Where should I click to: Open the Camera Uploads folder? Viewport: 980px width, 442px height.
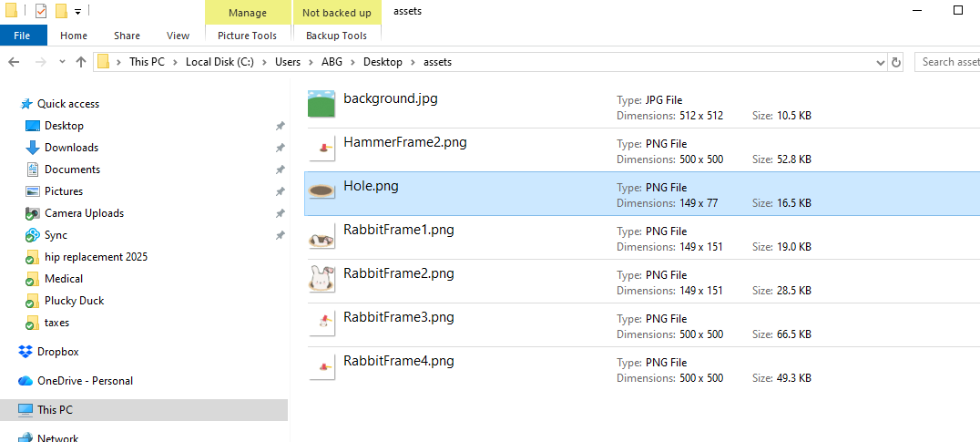pyautogui.click(x=84, y=213)
